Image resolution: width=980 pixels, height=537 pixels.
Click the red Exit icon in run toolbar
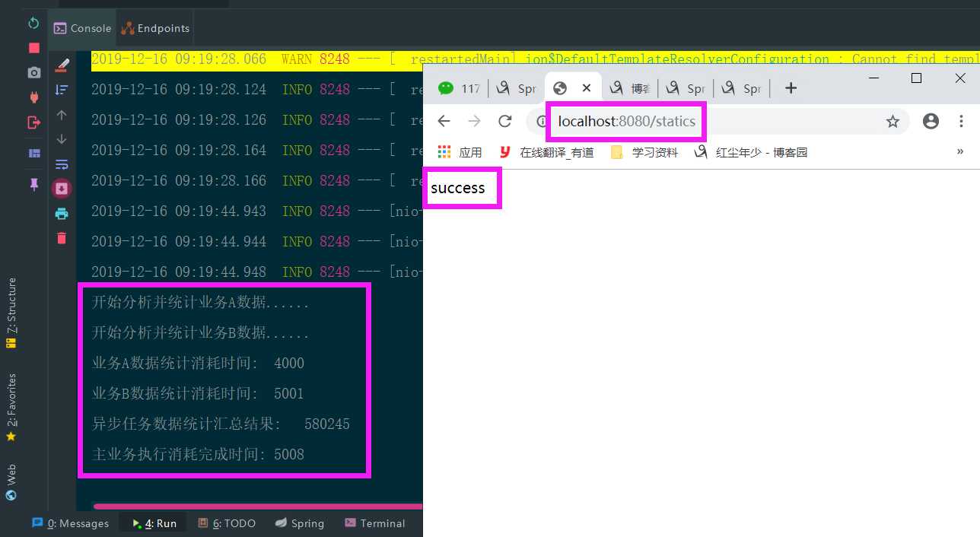(x=33, y=122)
